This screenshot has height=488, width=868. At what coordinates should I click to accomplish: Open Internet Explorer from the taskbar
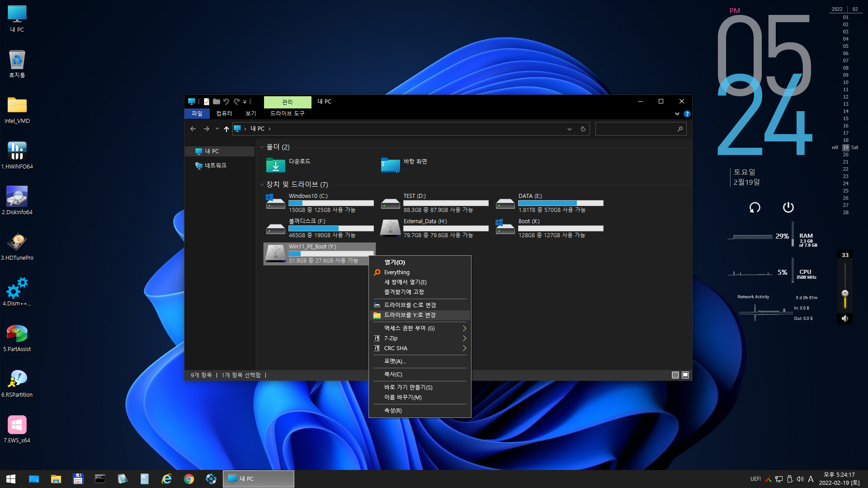point(167,479)
